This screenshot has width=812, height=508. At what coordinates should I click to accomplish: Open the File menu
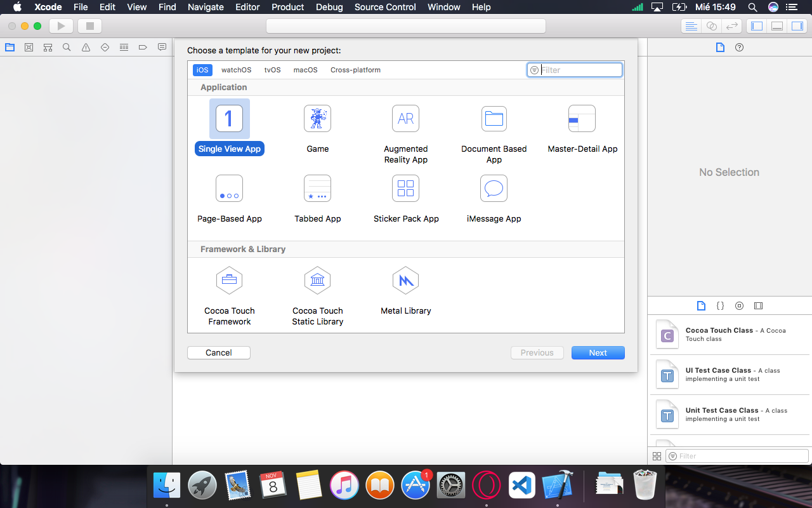(81, 7)
